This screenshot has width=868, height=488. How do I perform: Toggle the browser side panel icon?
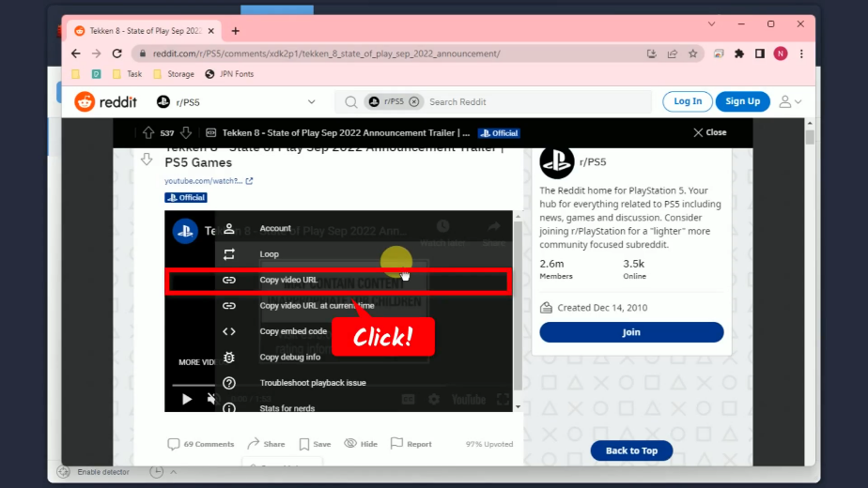point(759,53)
